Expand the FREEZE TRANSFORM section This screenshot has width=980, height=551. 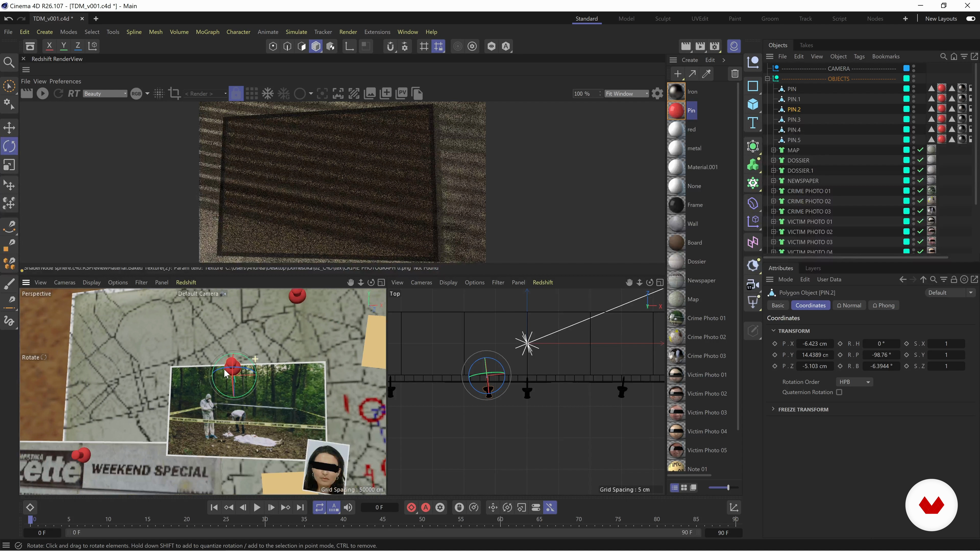pos(773,409)
